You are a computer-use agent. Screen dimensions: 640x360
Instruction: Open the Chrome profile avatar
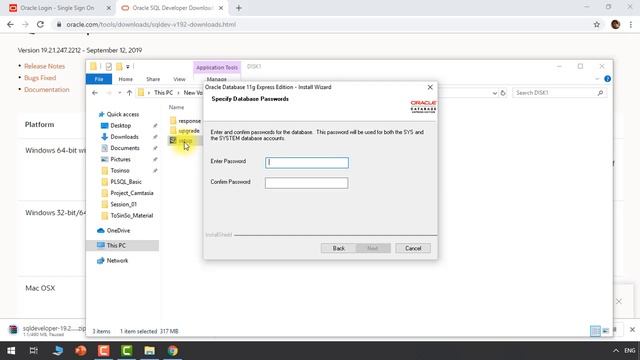point(616,24)
